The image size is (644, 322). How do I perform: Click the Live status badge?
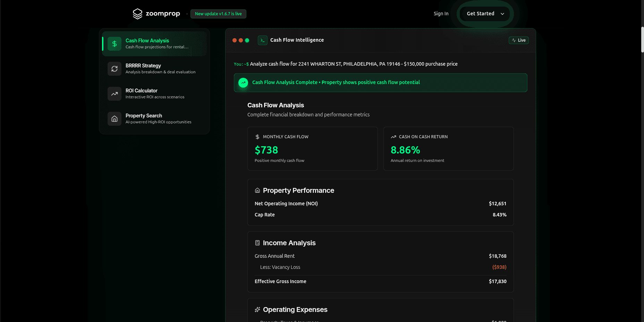[x=518, y=40]
